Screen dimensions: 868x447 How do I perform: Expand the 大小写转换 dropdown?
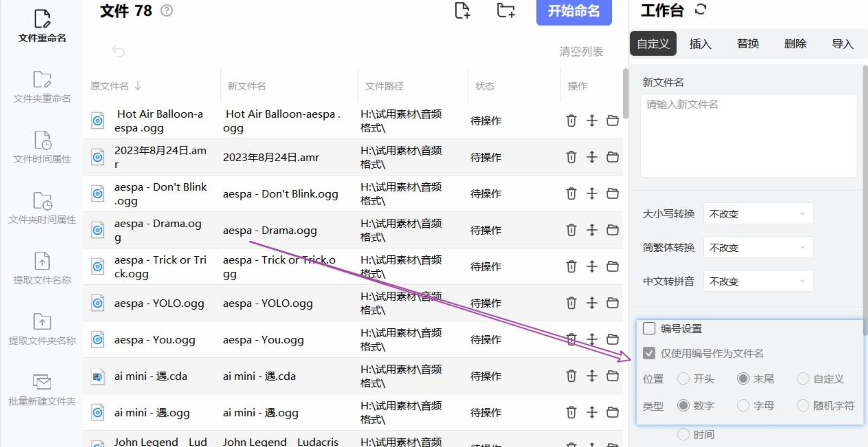(x=758, y=214)
